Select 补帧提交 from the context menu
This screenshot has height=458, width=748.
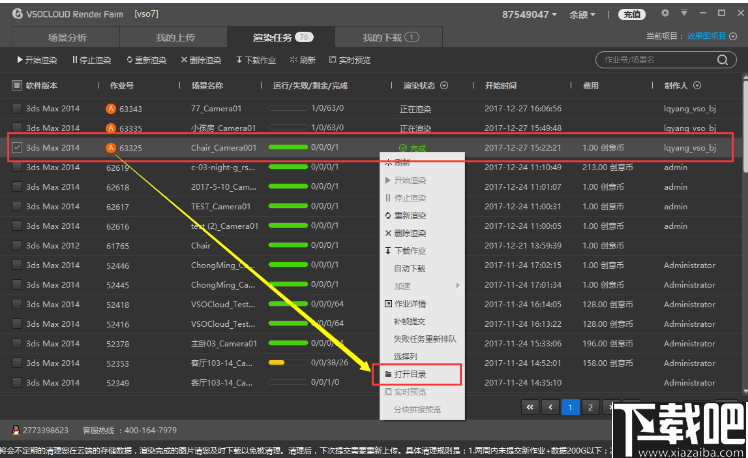pos(422,322)
